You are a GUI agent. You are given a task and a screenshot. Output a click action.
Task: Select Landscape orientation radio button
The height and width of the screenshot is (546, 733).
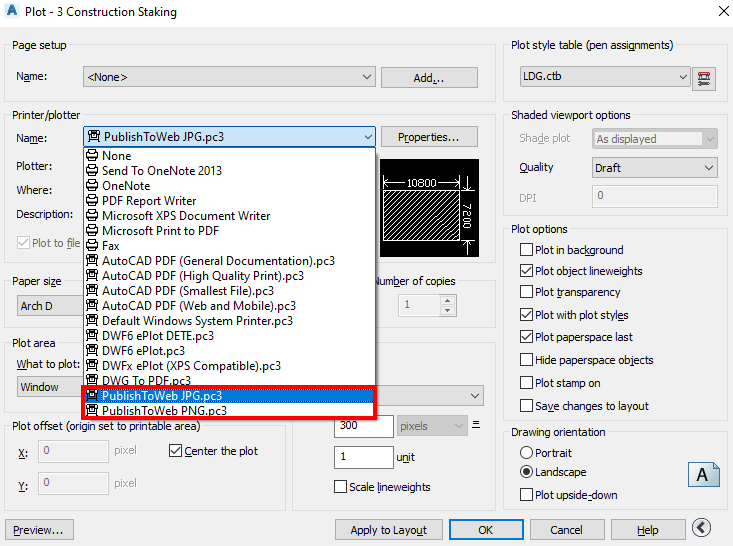[x=526, y=472]
